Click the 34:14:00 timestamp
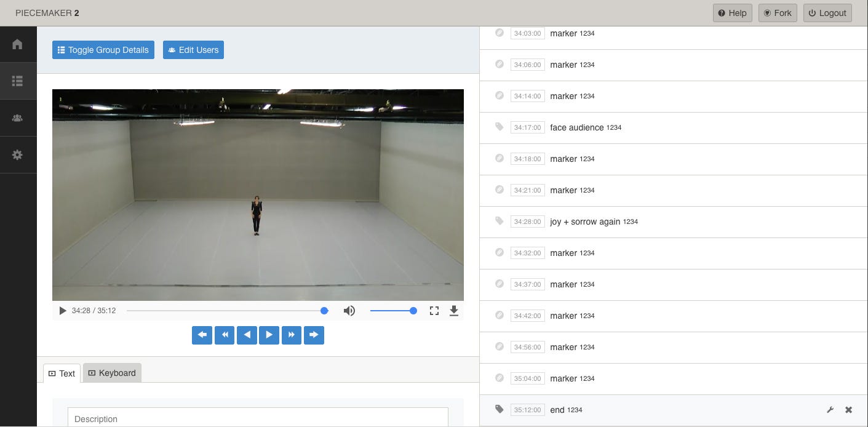 528,96
